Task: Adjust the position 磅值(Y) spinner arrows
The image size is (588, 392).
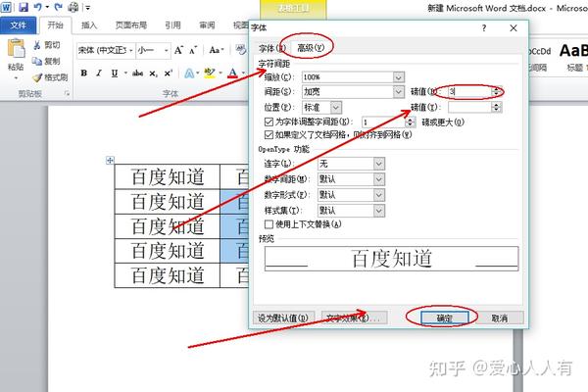Action: [497, 107]
